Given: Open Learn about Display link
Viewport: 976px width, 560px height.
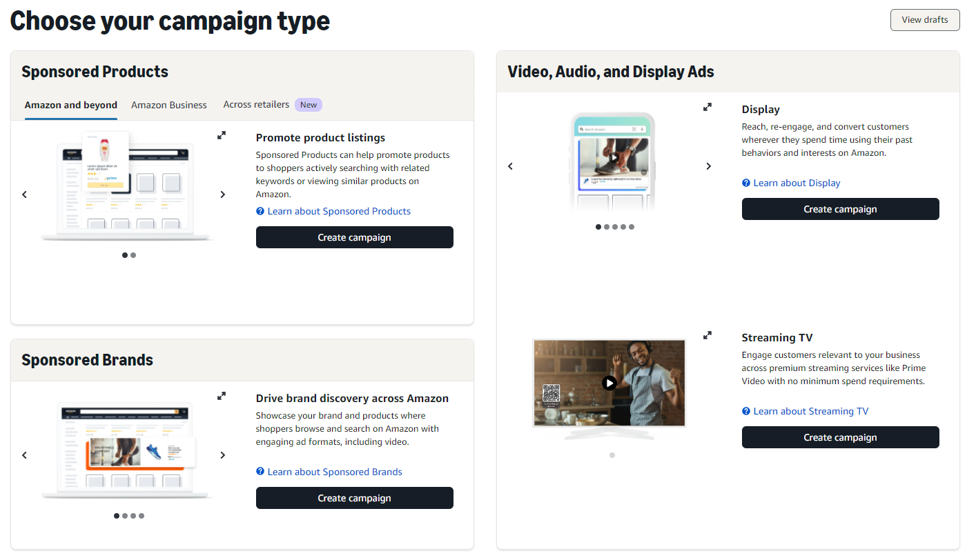Looking at the screenshot, I should (x=797, y=183).
